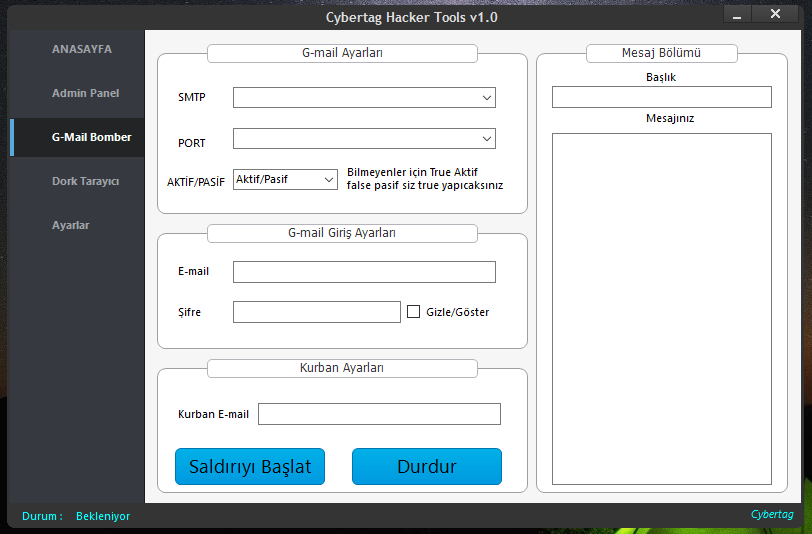This screenshot has height=534, width=812.
Task: Click the G-mail Giriş Ayarları group title
Action: (x=342, y=233)
